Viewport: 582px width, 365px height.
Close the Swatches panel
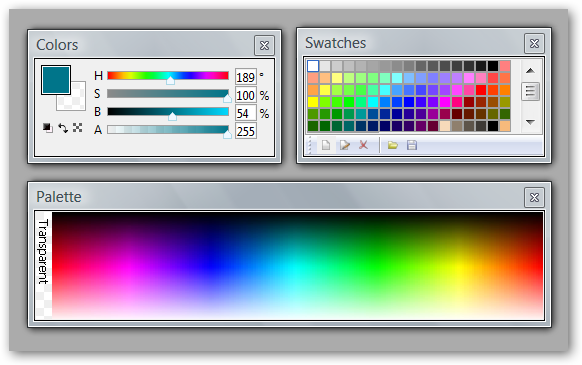(x=534, y=43)
